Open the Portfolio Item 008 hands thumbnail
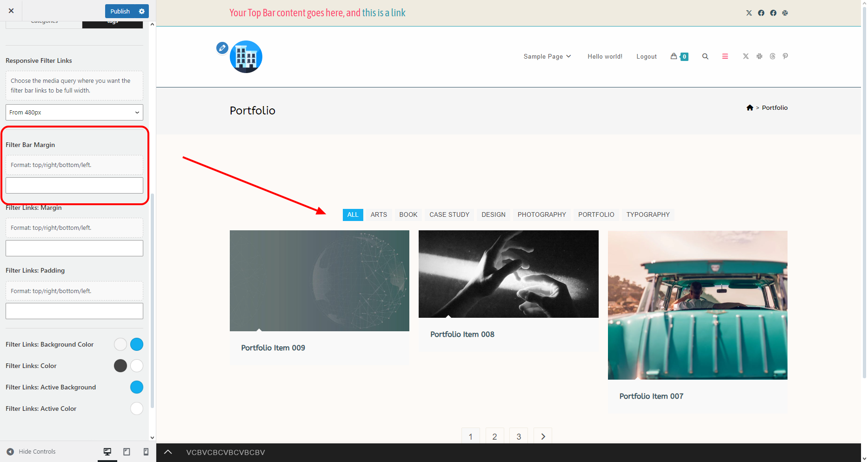868x462 pixels. coord(508,274)
